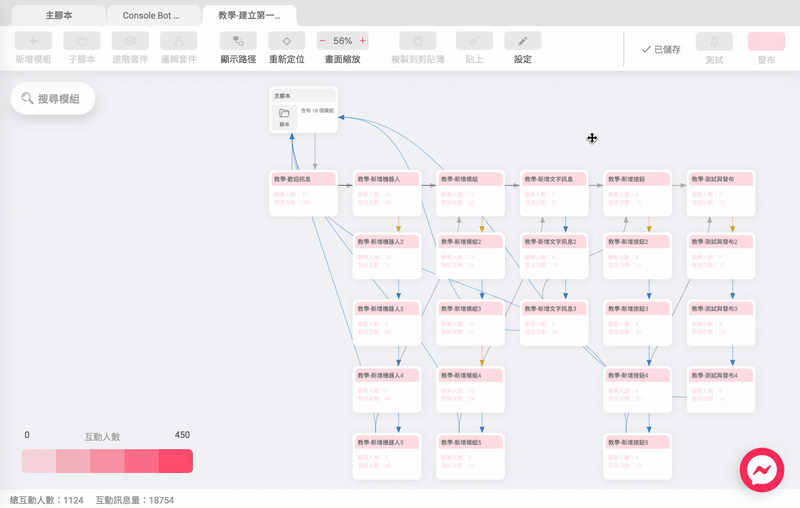This screenshot has height=508, width=800.
Task: Click the 56% zoom percentage value
Action: pyautogui.click(x=342, y=41)
